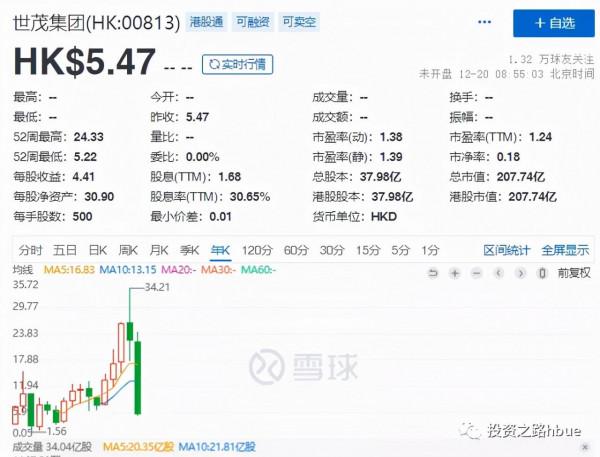Click the 52周最低 value 5.22
The width and height of the screenshot is (600, 457).
click(x=85, y=157)
